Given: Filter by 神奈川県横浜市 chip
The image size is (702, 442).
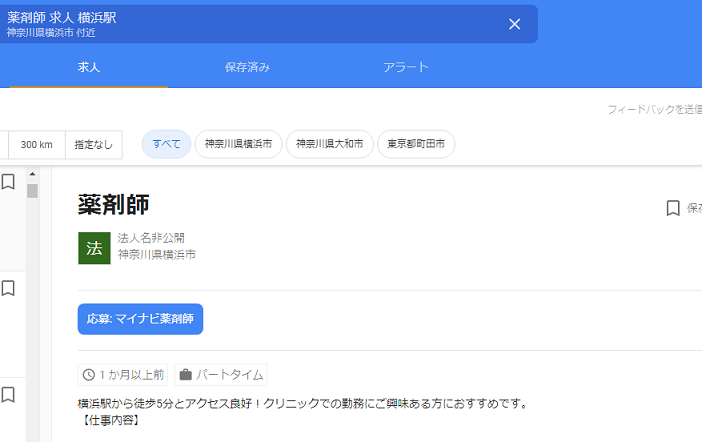Looking at the screenshot, I should click(238, 144).
